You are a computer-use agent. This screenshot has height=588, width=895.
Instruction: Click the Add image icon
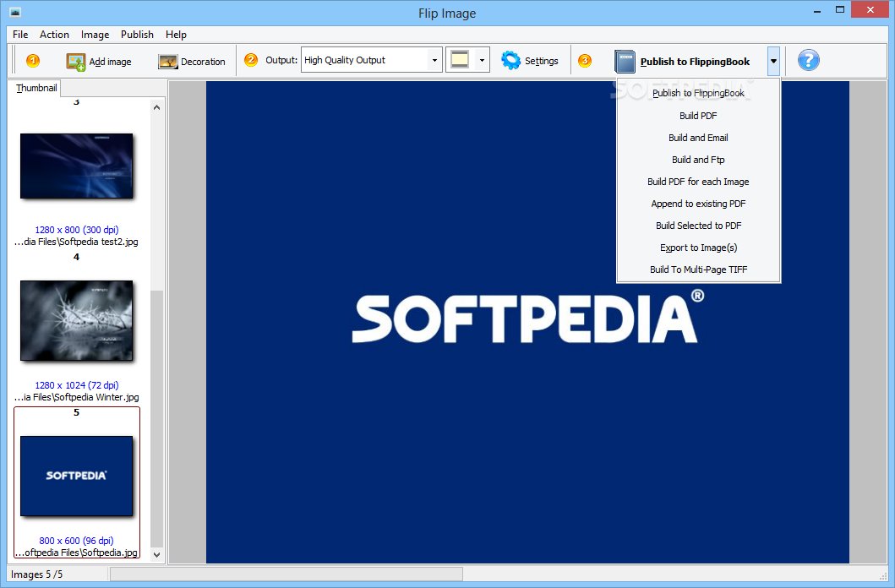pyautogui.click(x=75, y=62)
